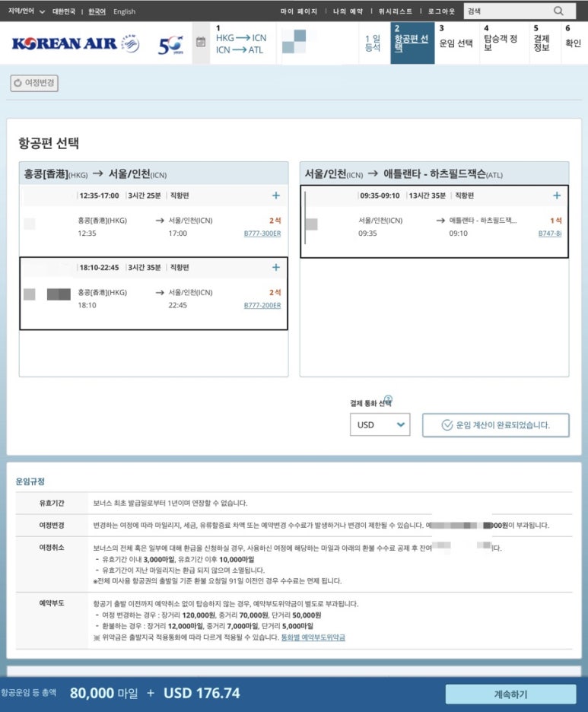Click the airline logo on 18:10 flight
The height and width of the screenshot is (712, 588).
[30, 294]
